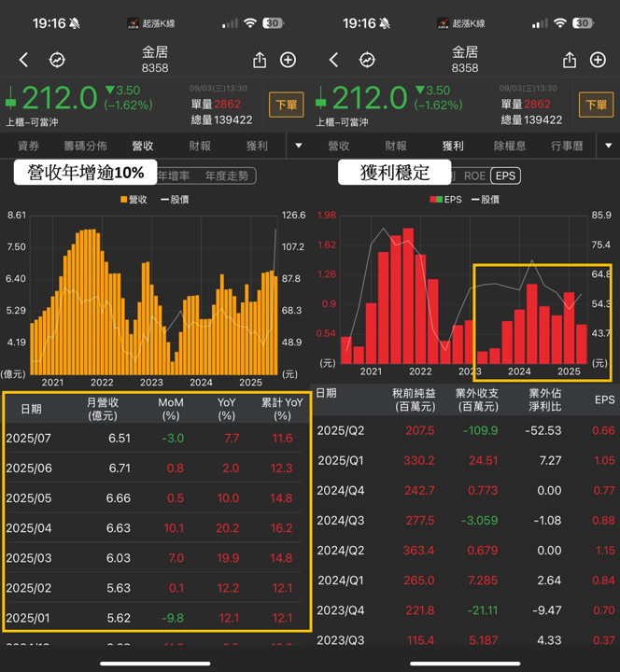Tap home indicator bar in left screen
Viewport: 620px width, 672px height.
(155, 664)
